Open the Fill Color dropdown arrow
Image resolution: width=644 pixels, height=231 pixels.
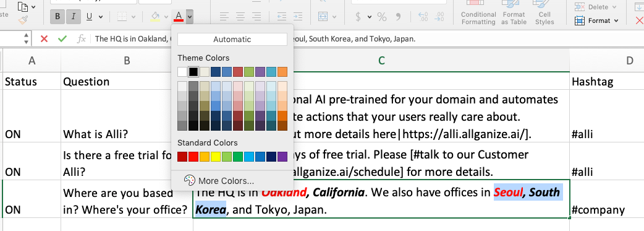pos(166,17)
